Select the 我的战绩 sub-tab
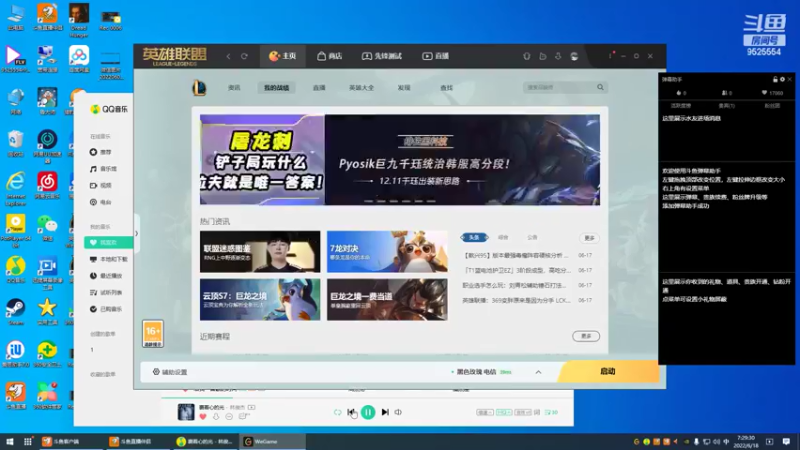 276,88
